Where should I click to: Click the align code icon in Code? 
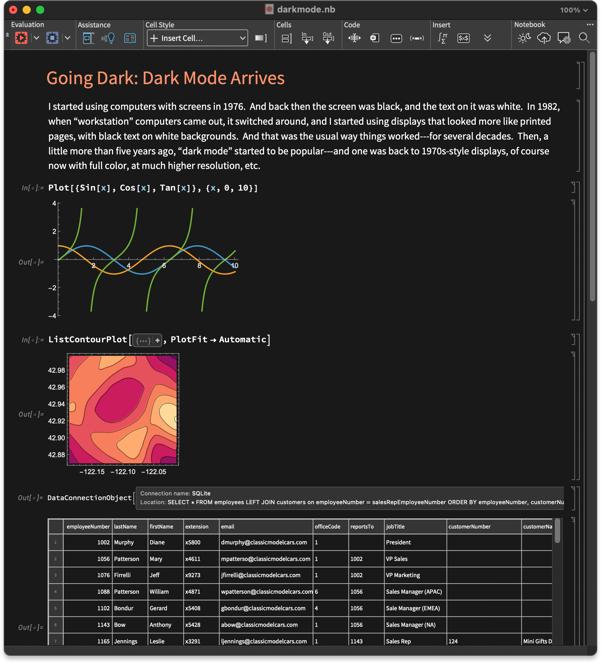point(354,38)
